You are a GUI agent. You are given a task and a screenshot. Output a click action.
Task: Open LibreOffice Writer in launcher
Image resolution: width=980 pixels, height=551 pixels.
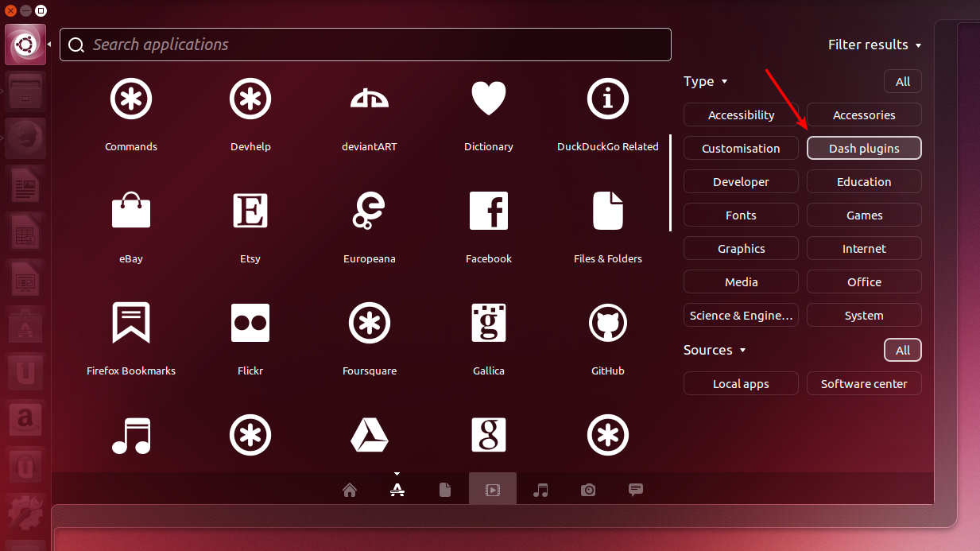(25, 184)
